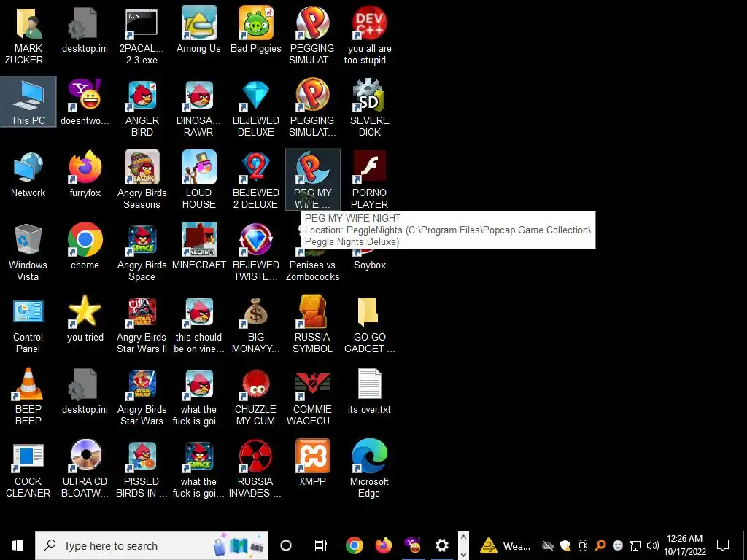The height and width of the screenshot is (560, 747).
Task: Select the Network desktop icon
Action: [28, 174]
